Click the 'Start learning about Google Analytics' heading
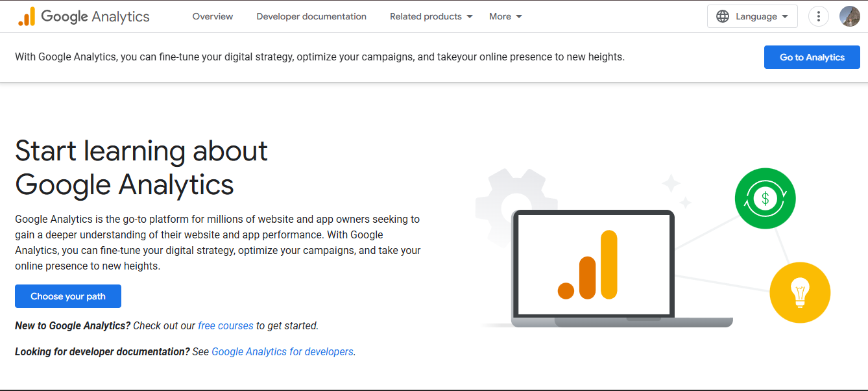Screen dimensions: 868x391 141,168
